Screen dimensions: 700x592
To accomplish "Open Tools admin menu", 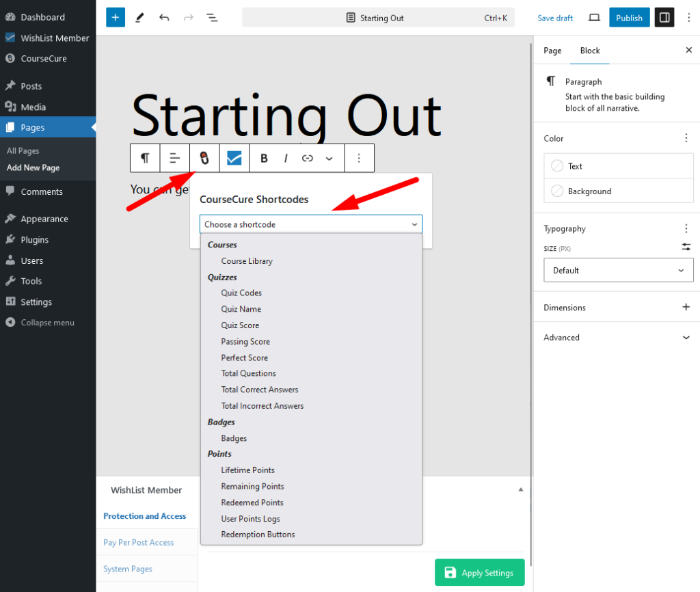I will tap(48, 281).
